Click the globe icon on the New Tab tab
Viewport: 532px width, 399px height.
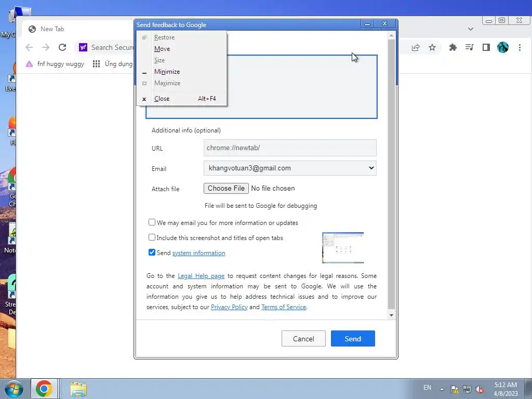[32, 29]
